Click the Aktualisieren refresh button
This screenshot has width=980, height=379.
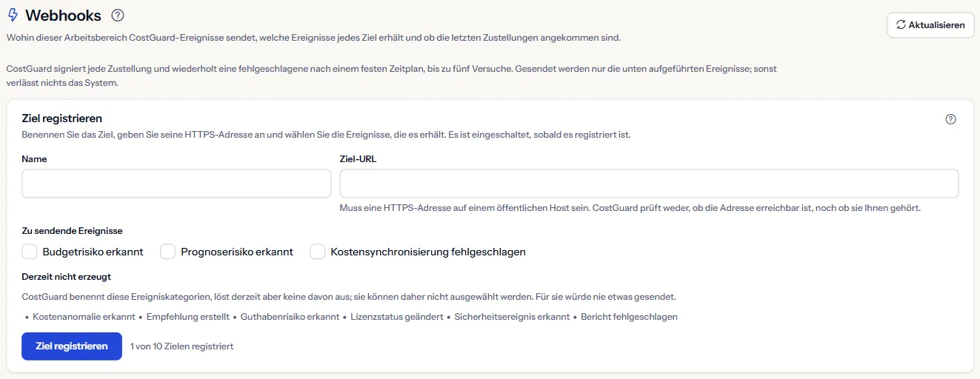point(930,24)
